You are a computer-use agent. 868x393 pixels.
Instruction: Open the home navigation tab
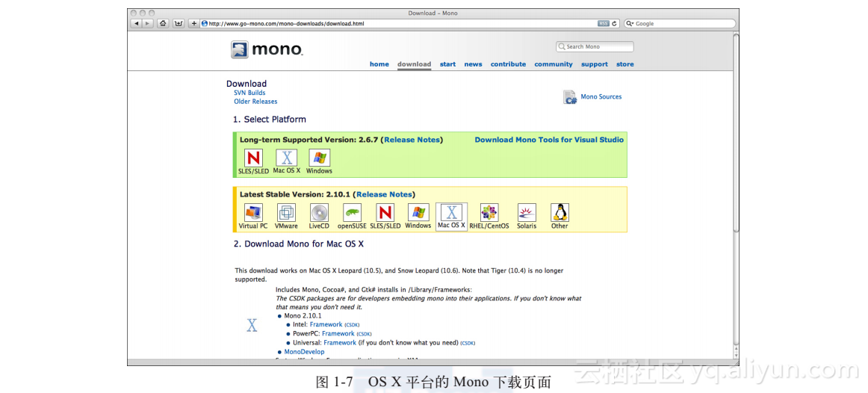[379, 64]
